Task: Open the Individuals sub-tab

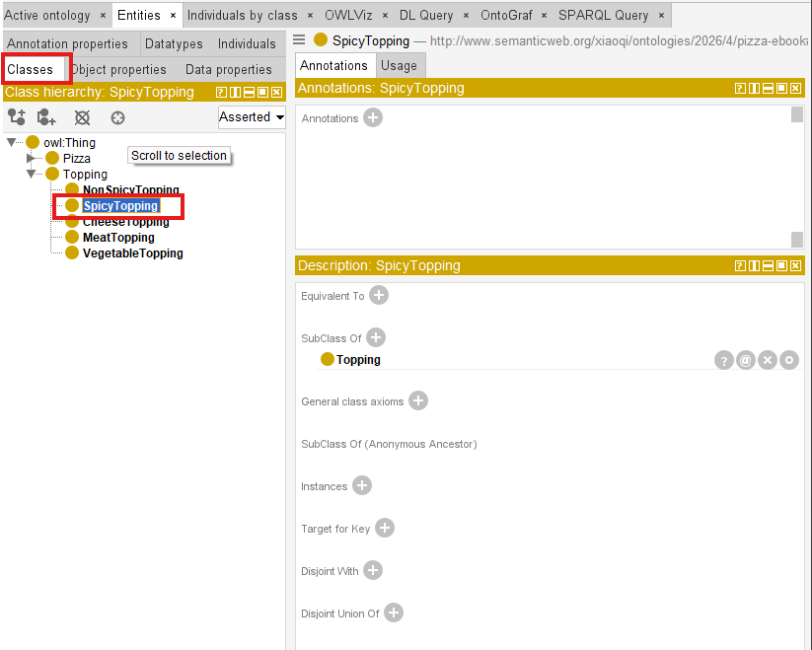Action: tap(247, 44)
